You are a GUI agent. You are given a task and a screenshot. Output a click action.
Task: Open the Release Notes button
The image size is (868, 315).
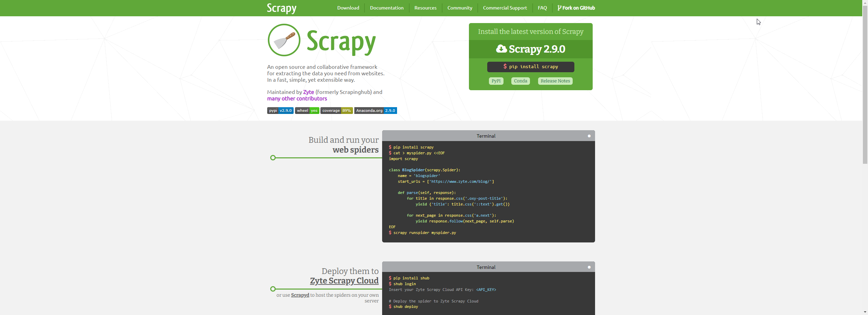(555, 81)
